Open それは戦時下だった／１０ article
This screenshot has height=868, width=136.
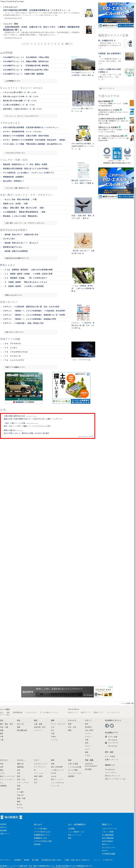(26, 61)
